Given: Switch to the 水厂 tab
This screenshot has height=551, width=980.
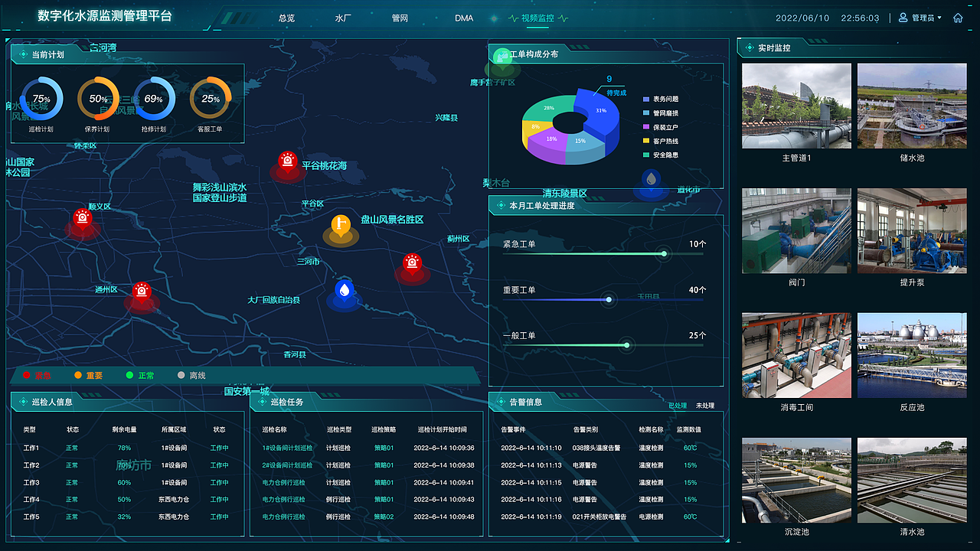Looking at the screenshot, I should tap(343, 18).
